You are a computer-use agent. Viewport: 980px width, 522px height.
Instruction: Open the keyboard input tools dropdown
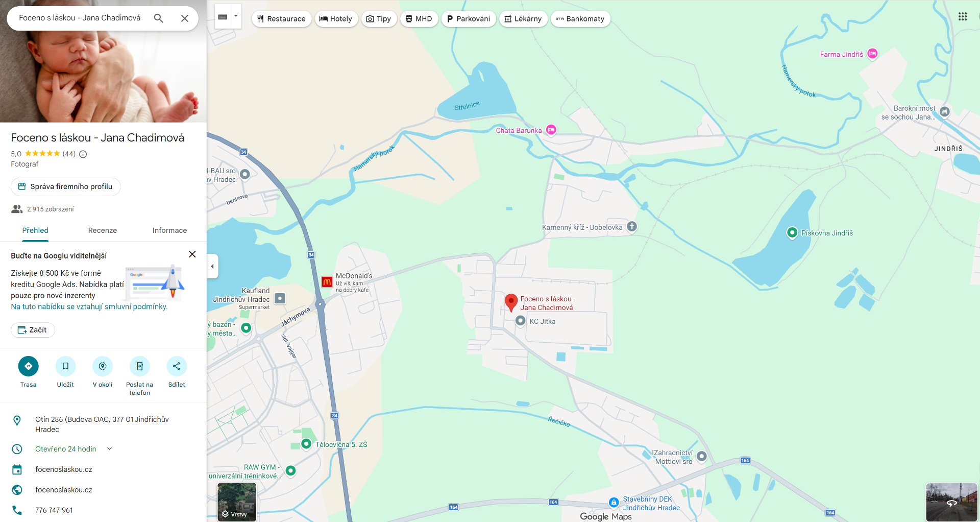(236, 16)
